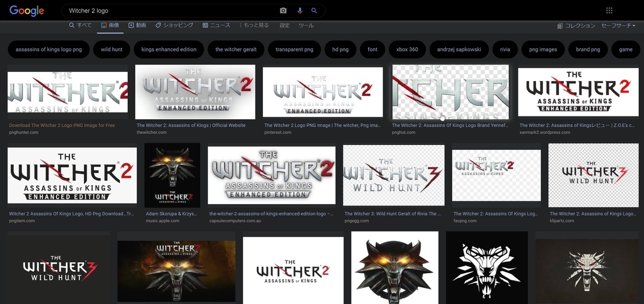The width and height of the screenshot is (644, 304).
Task: Go to the ショッピング tab
Action: [174, 25]
